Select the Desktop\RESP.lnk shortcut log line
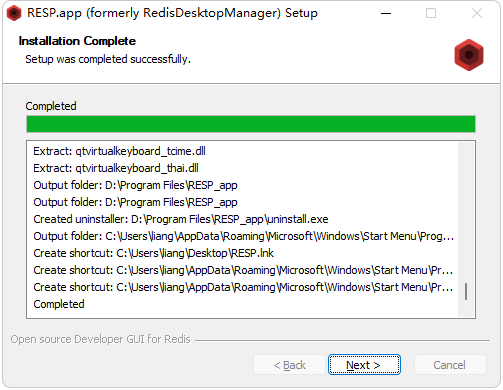The image size is (503, 390). pyautogui.click(x=153, y=253)
